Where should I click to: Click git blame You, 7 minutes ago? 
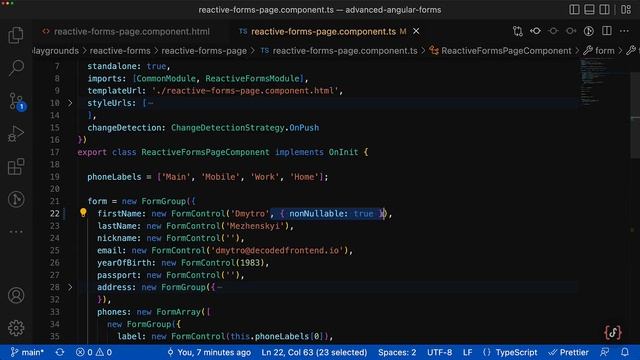pyautogui.click(x=209, y=352)
